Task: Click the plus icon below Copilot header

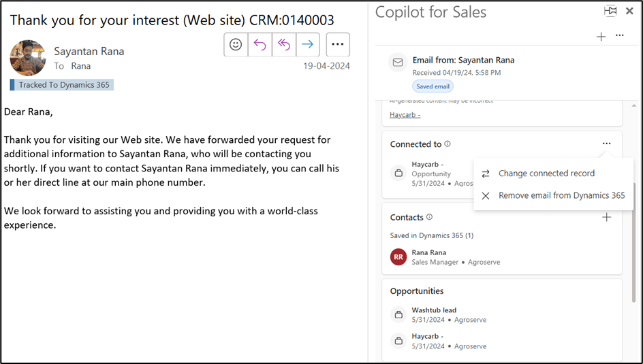Action: (601, 37)
